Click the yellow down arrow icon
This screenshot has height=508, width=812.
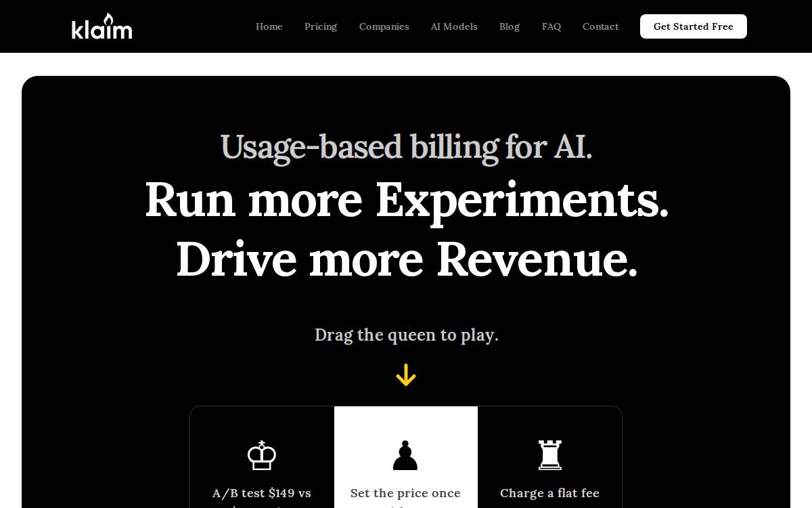[x=406, y=375]
